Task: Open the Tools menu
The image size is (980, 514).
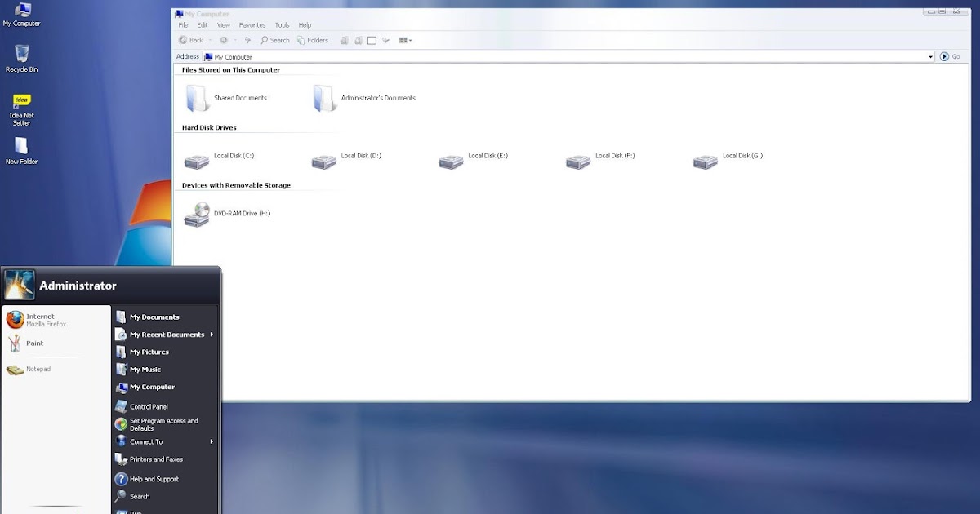Action: point(282,24)
